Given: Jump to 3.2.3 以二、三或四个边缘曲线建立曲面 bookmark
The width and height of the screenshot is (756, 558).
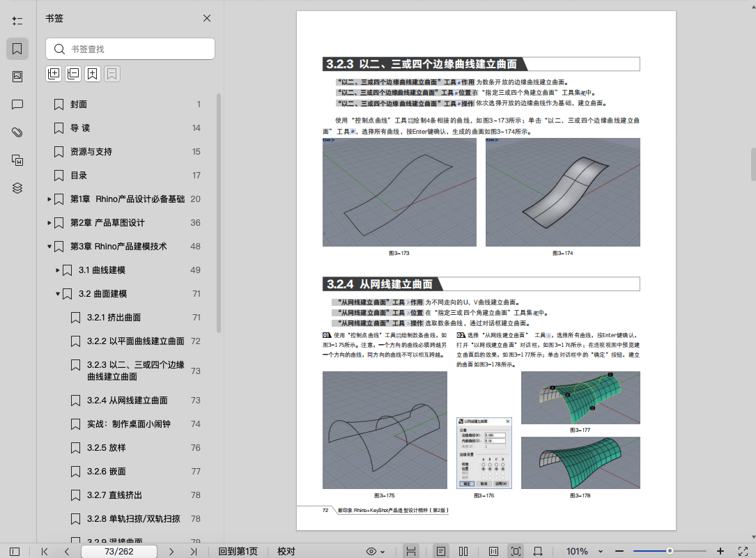Looking at the screenshot, I should tap(135, 371).
